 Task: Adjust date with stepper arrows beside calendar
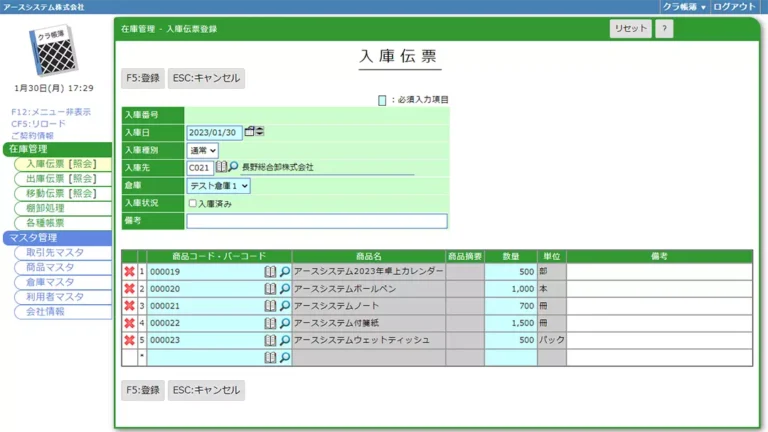click(260, 131)
